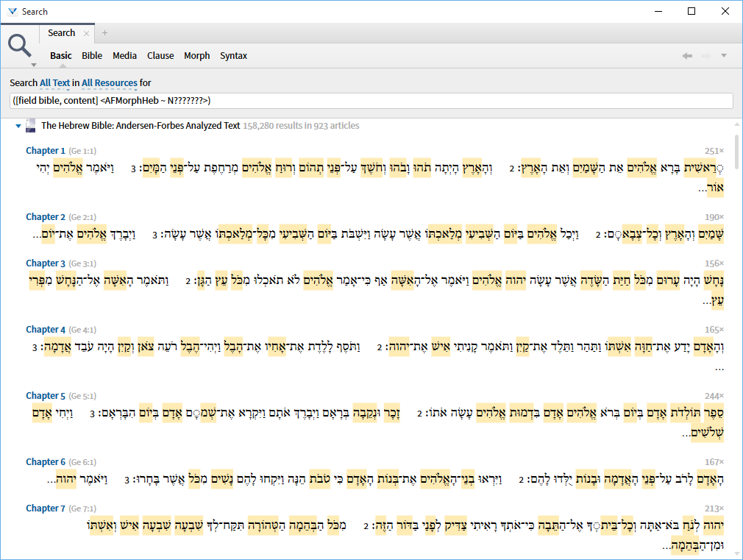743x560 pixels.
Task: Click the application logo icon in the title bar
Action: click(x=13, y=11)
